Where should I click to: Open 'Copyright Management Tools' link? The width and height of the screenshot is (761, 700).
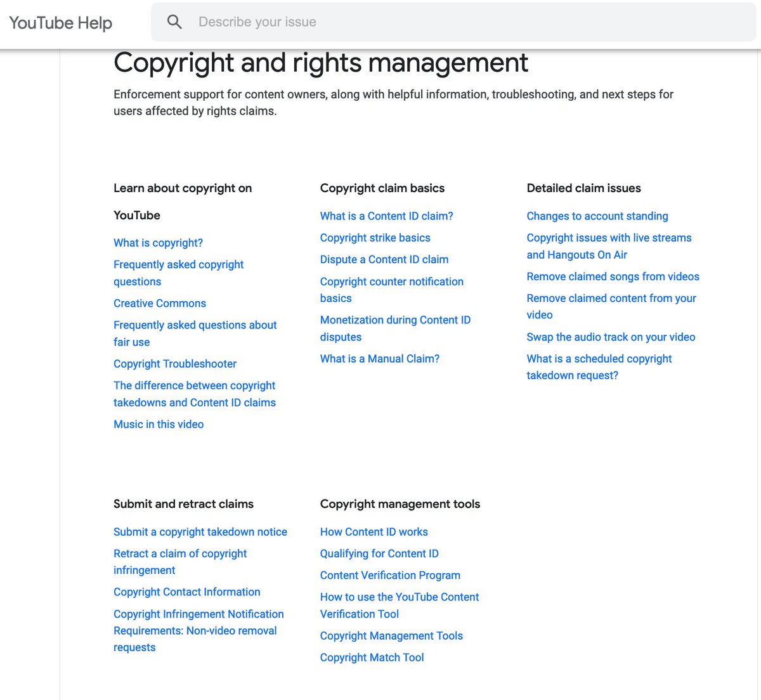click(391, 636)
